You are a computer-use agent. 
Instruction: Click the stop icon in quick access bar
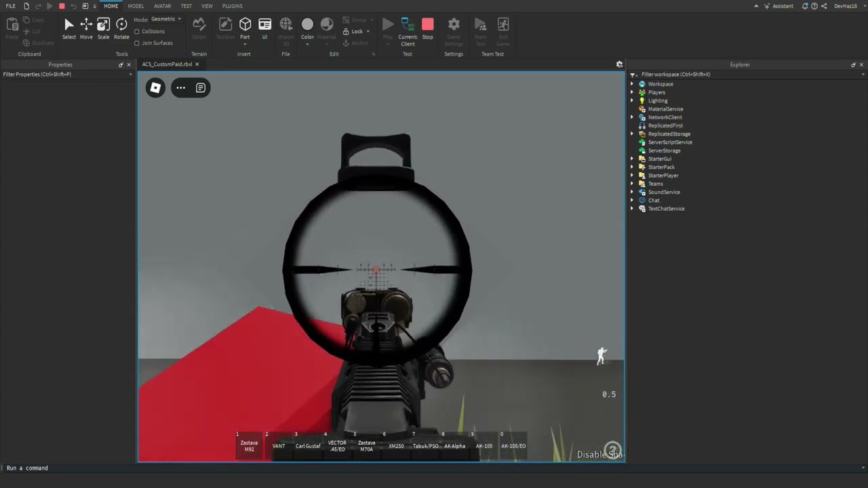62,6
